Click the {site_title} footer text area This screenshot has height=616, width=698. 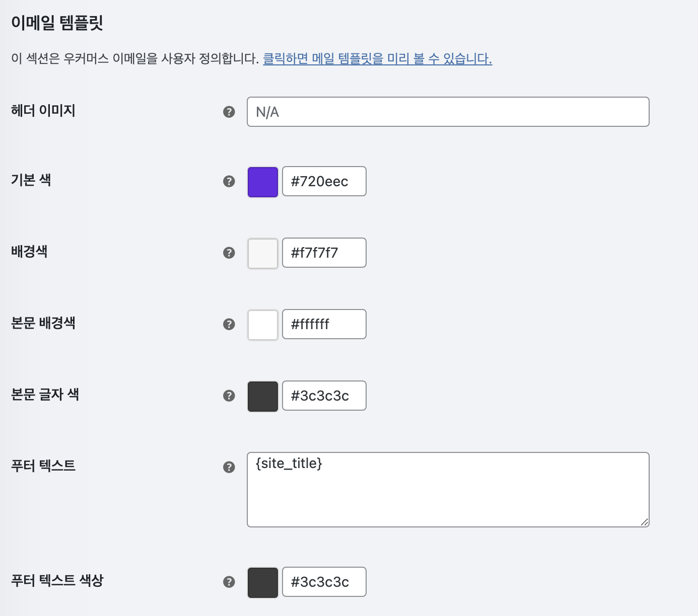448,490
